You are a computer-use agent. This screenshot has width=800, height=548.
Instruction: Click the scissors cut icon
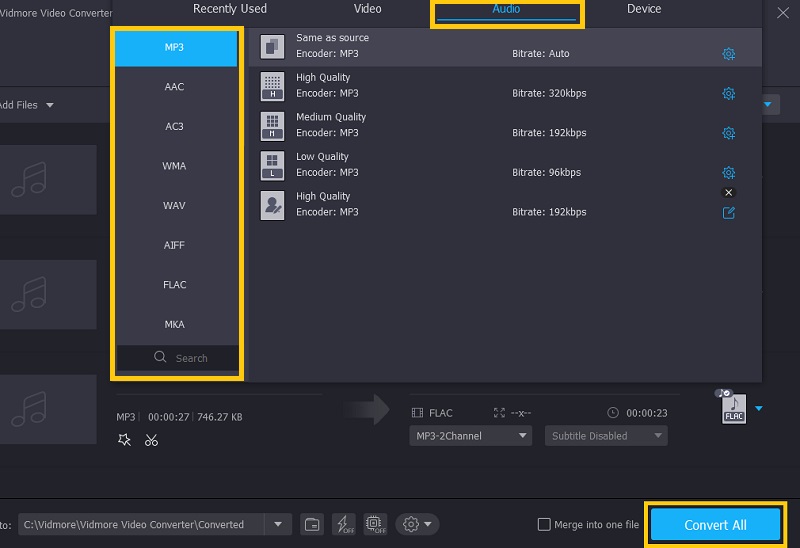151,440
